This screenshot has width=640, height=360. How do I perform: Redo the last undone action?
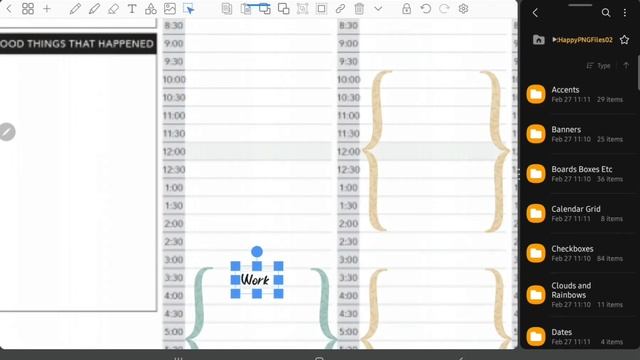click(444, 9)
